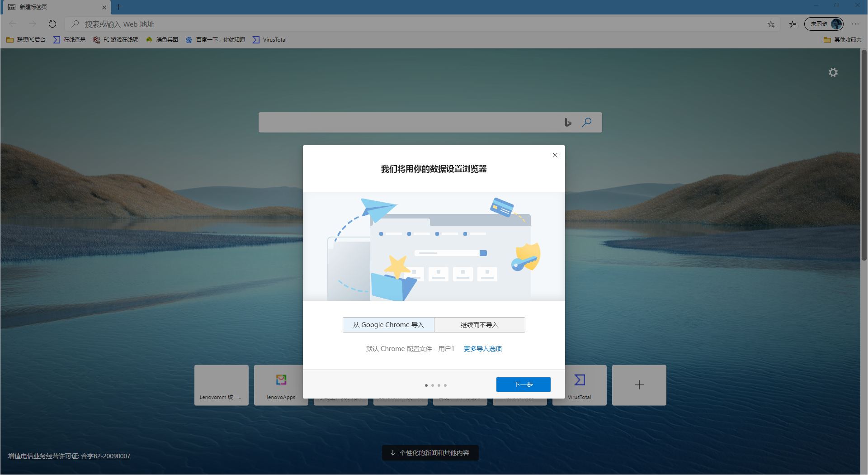Select the first page indicator dot
This screenshot has width=868, height=475.
[426, 385]
